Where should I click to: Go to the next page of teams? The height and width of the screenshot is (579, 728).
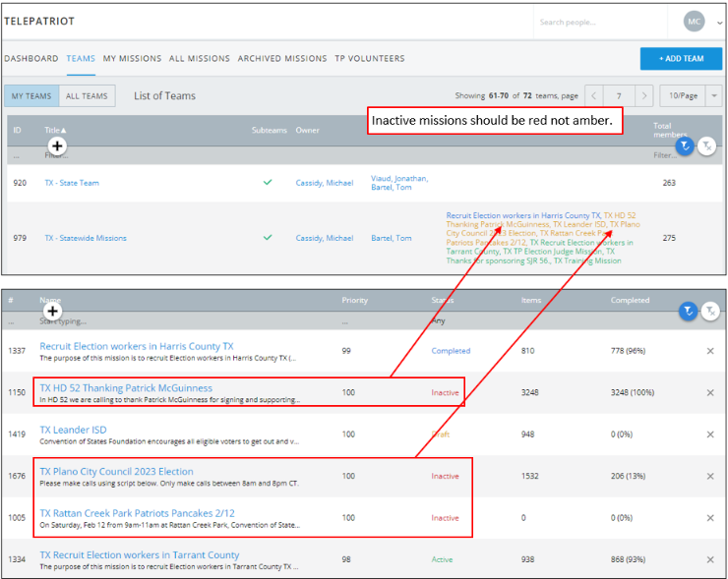(x=643, y=96)
